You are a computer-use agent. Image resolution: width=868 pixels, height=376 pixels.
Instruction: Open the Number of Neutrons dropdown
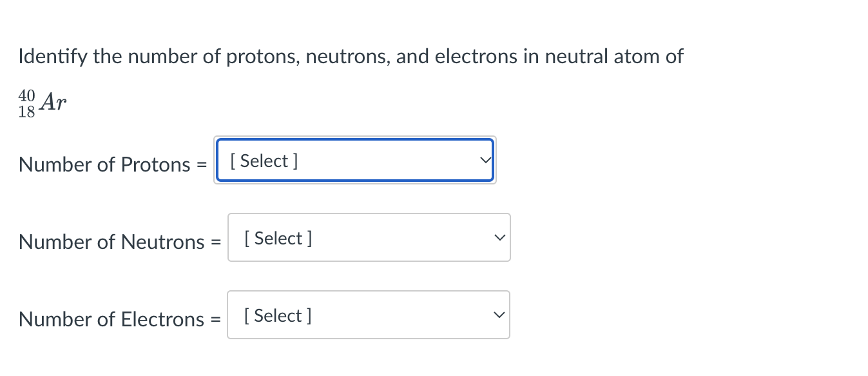click(369, 237)
